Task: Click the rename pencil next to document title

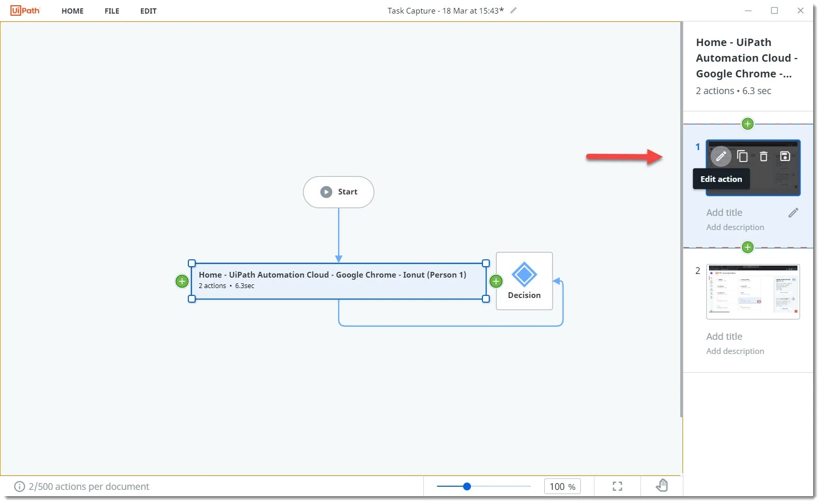Action: coord(513,10)
